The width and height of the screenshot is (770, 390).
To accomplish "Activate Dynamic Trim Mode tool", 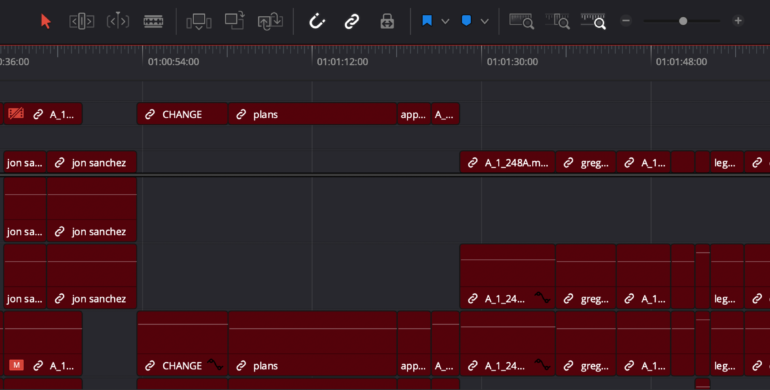I will pyautogui.click(x=118, y=21).
